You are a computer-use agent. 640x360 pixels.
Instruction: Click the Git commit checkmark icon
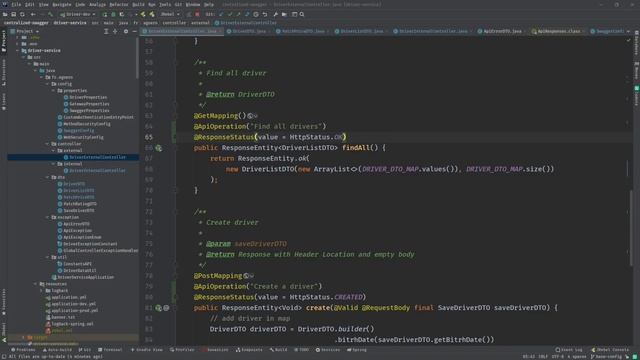(230, 14)
